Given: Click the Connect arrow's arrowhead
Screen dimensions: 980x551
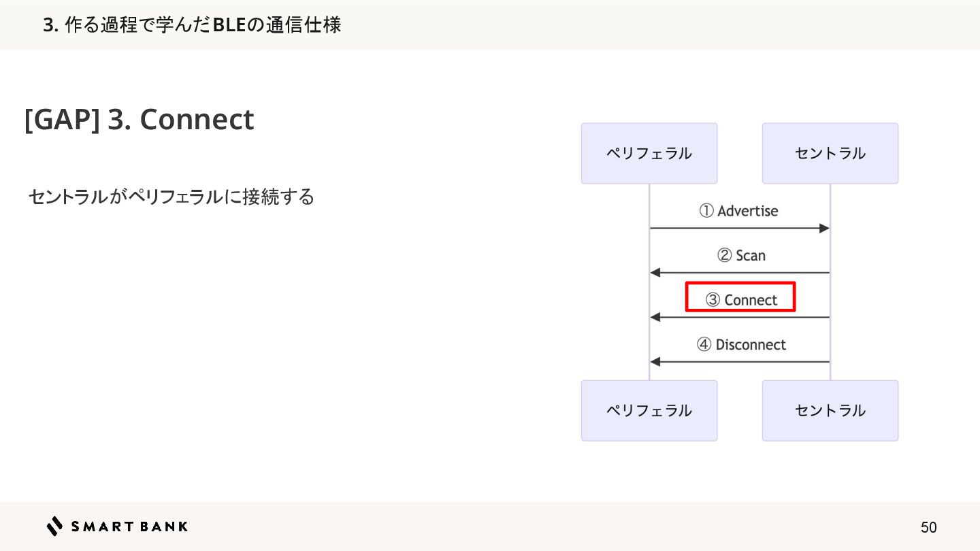Looking at the screenshot, I should coord(655,318).
